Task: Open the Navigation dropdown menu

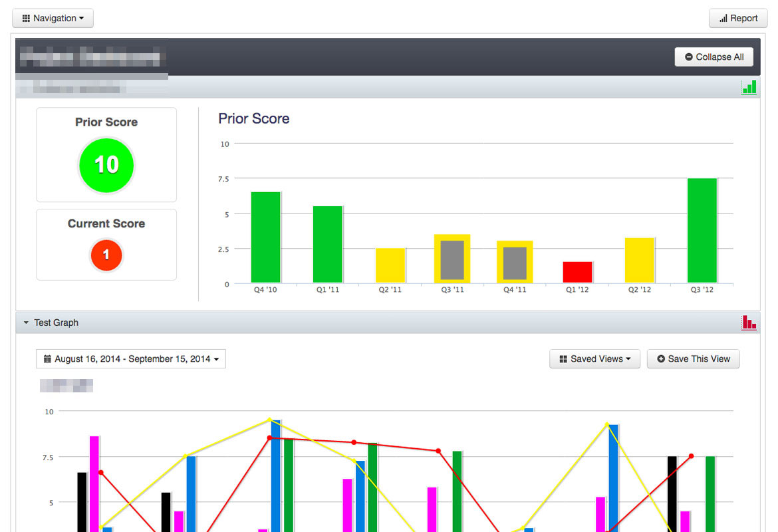Action: [x=53, y=19]
